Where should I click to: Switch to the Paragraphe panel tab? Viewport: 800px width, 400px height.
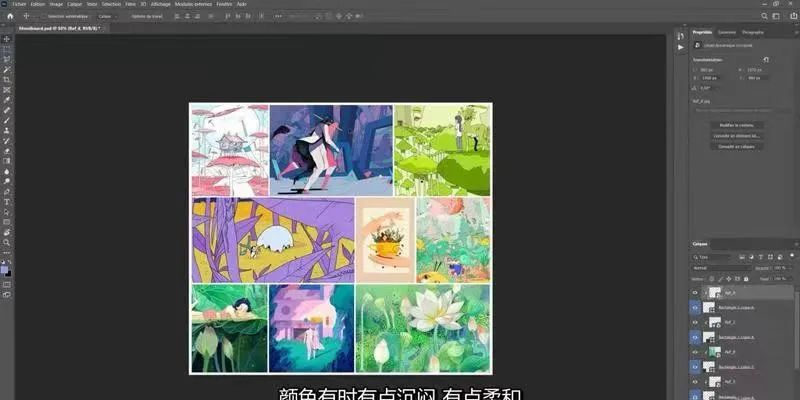click(x=753, y=32)
